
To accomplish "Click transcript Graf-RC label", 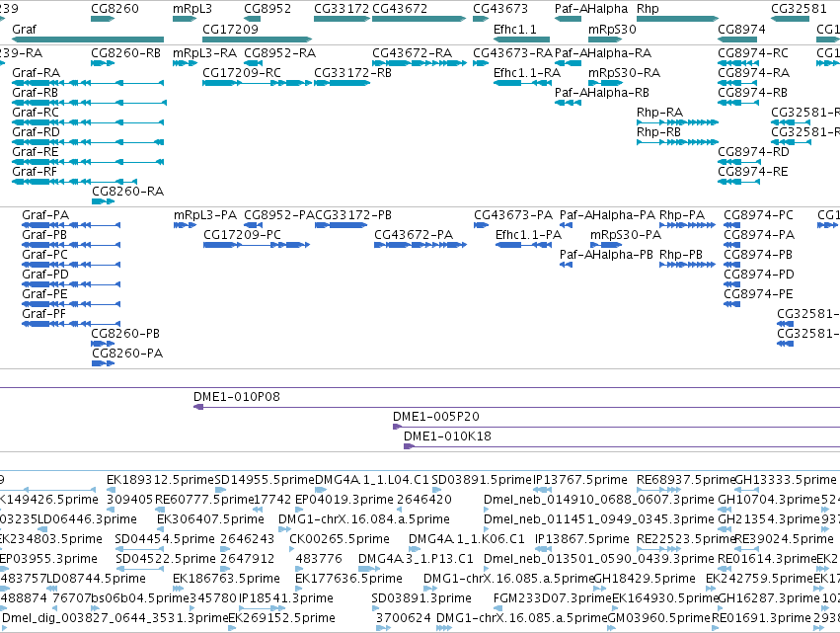I will (36, 112).
